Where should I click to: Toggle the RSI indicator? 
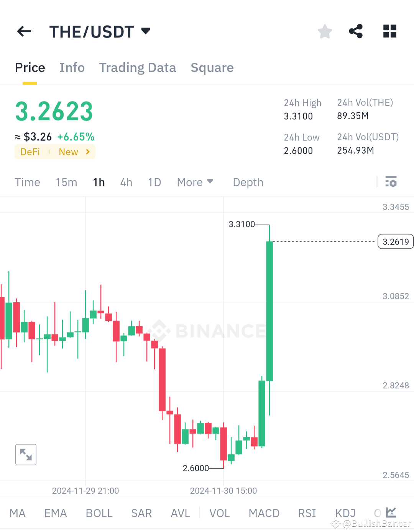click(x=306, y=513)
